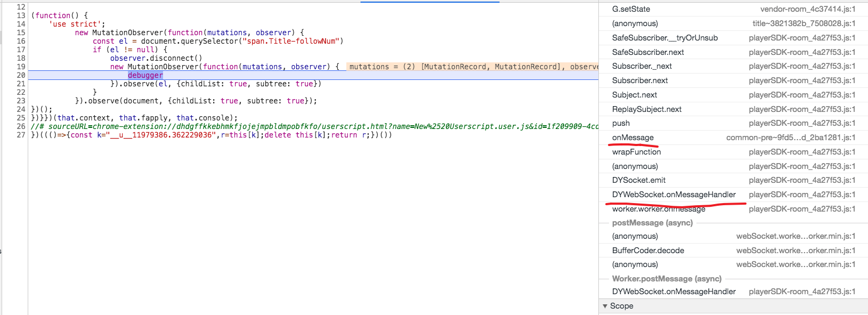
Task: Select the worker.worker.onmessage frame
Action: pyautogui.click(x=659, y=209)
